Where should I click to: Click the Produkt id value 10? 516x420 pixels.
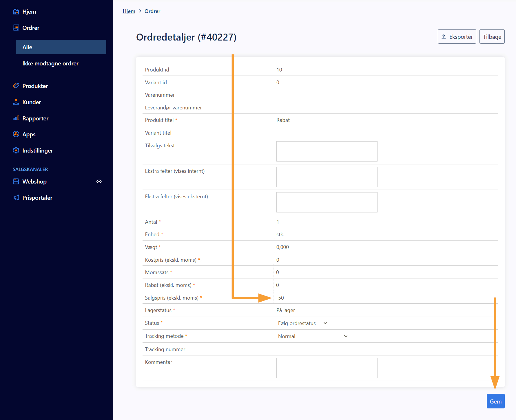[x=279, y=69]
